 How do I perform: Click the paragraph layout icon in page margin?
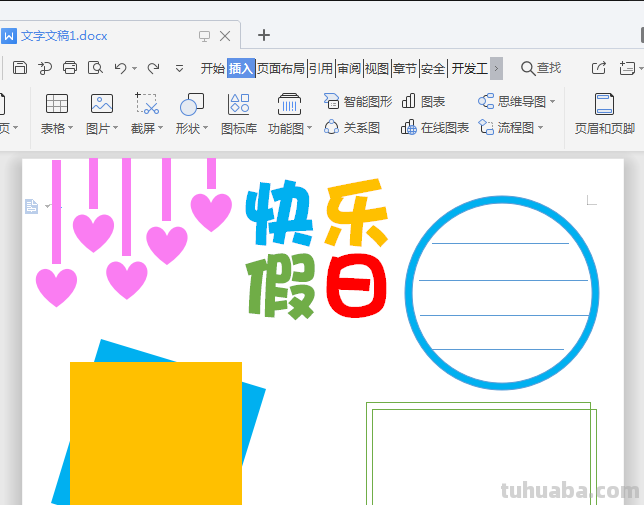(31, 206)
